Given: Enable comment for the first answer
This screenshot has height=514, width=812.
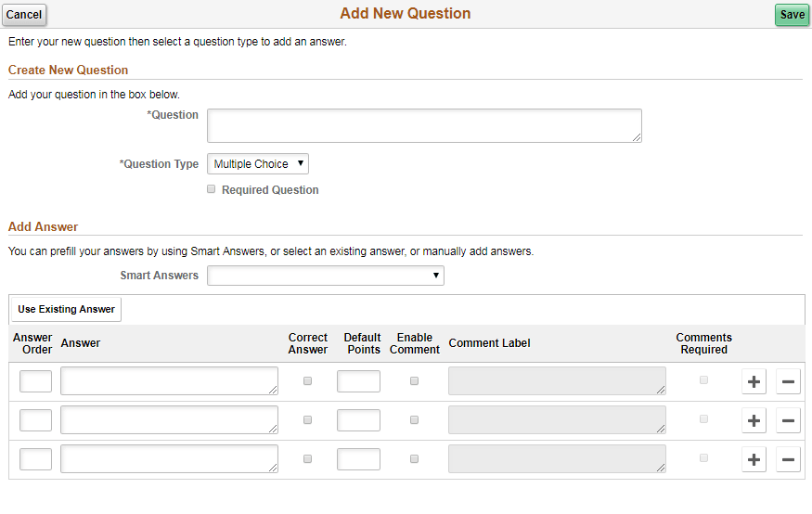Looking at the screenshot, I should [x=414, y=381].
